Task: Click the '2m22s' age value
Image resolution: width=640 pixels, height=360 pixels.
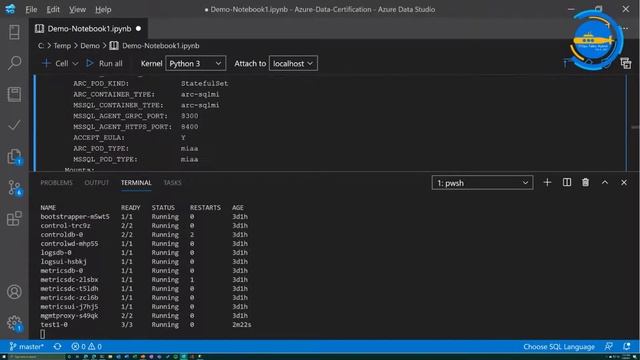Action: [242, 325]
